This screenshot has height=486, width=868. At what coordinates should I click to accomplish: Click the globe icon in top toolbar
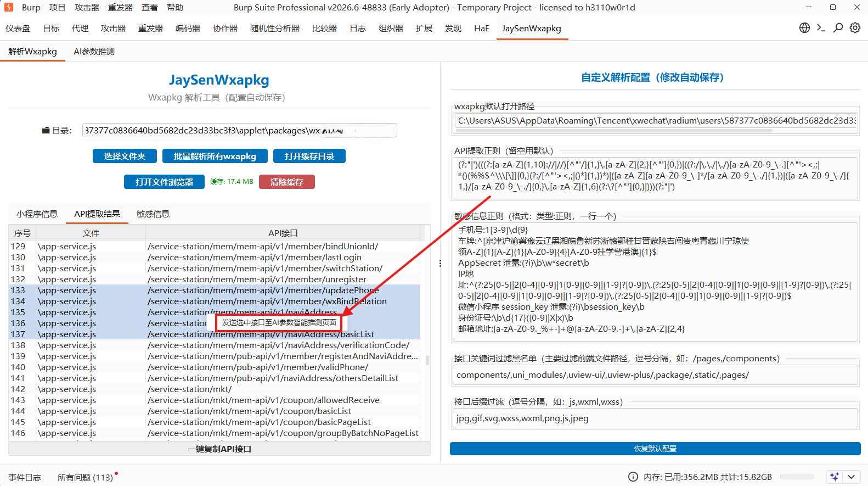pos(804,28)
